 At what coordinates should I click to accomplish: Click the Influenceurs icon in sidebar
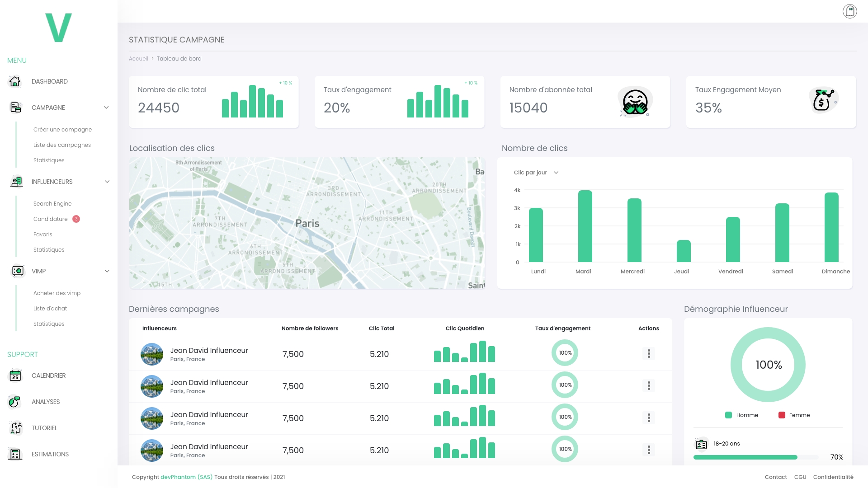pyautogui.click(x=16, y=182)
